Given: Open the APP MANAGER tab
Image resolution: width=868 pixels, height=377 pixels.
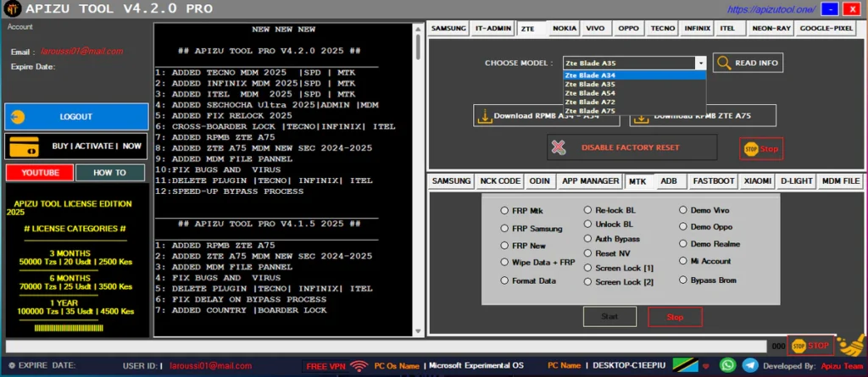Looking at the screenshot, I should pos(590,180).
